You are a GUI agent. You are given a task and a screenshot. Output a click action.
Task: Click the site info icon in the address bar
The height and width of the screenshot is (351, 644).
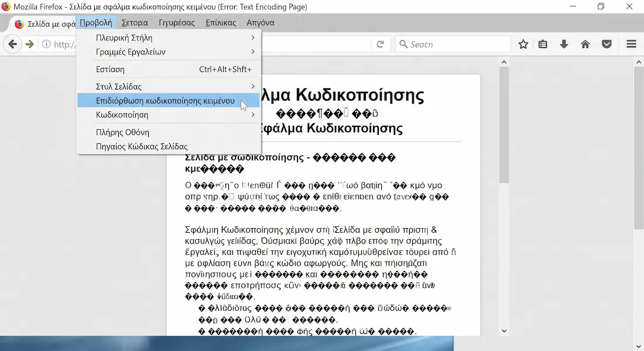(x=46, y=44)
